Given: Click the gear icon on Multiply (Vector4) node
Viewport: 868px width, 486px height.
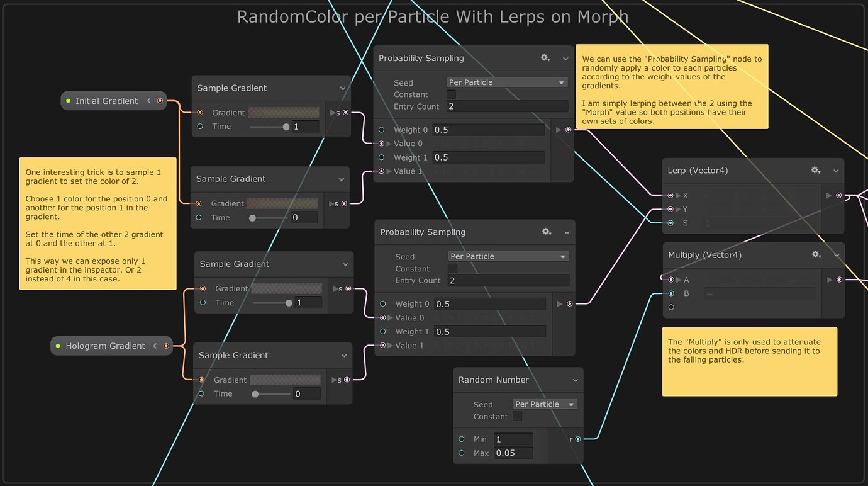Looking at the screenshot, I should [816, 254].
